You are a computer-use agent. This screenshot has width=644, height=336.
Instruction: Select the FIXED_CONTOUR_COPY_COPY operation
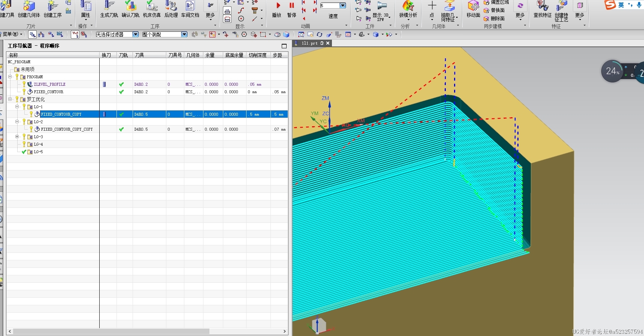67,129
